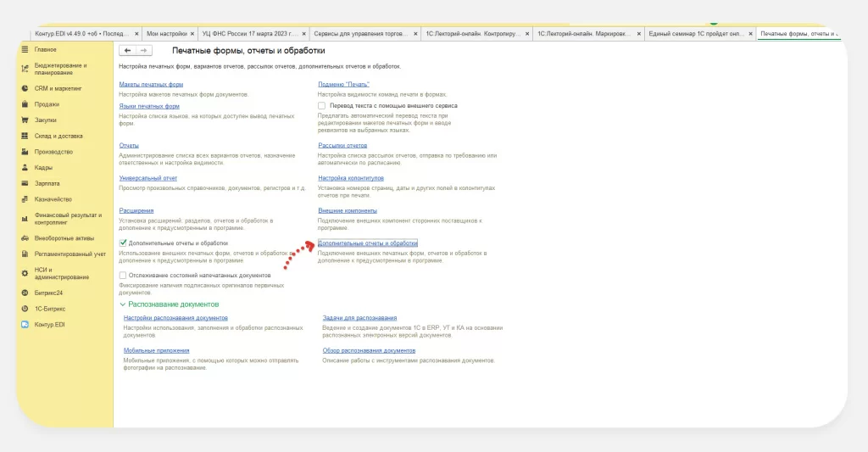The width and height of the screenshot is (868, 452).
Task: Uncheck Дополнительные отчеты и обработки checkbox
Action: (x=124, y=243)
